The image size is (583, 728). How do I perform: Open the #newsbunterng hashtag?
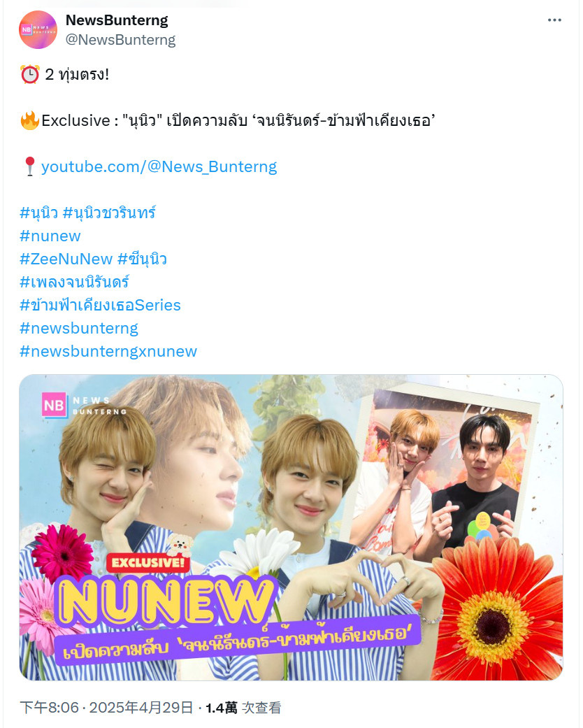point(79,328)
